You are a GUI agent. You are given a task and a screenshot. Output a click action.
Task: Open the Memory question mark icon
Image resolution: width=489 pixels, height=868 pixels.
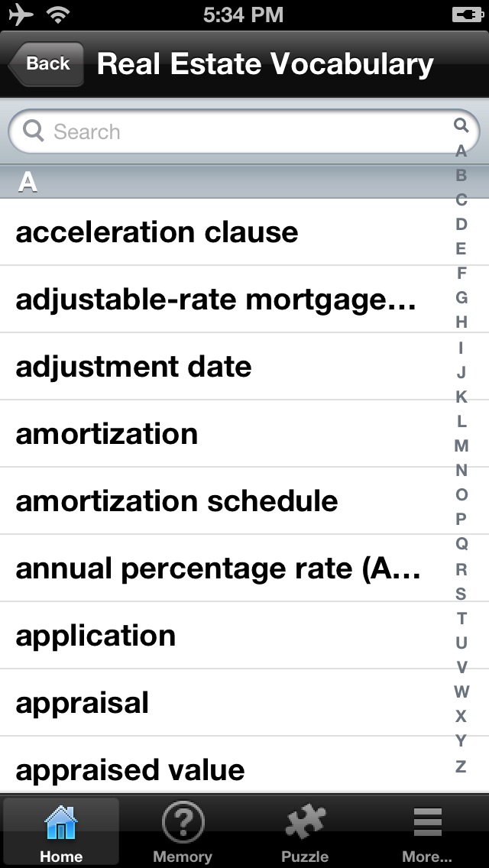[183, 823]
